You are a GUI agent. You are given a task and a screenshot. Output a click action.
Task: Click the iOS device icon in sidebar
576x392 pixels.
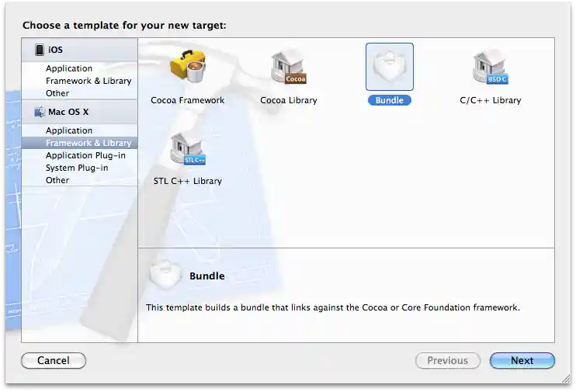click(x=40, y=50)
